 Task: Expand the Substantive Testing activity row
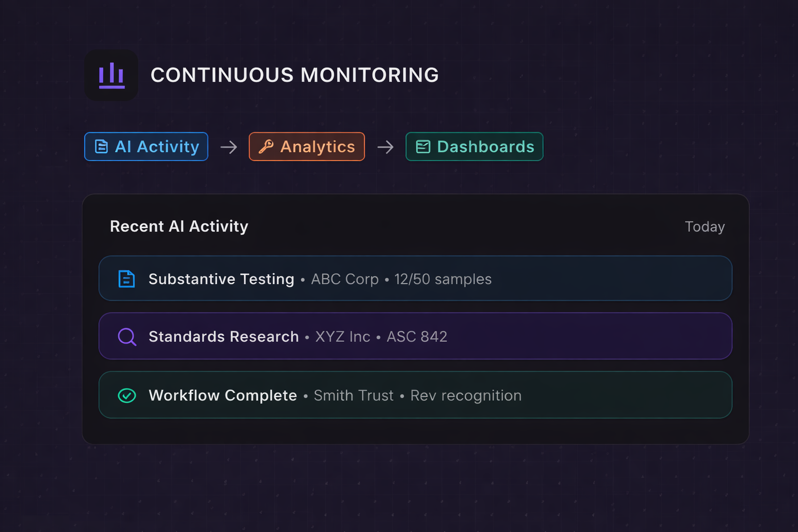pyautogui.click(x=416, y=278)
